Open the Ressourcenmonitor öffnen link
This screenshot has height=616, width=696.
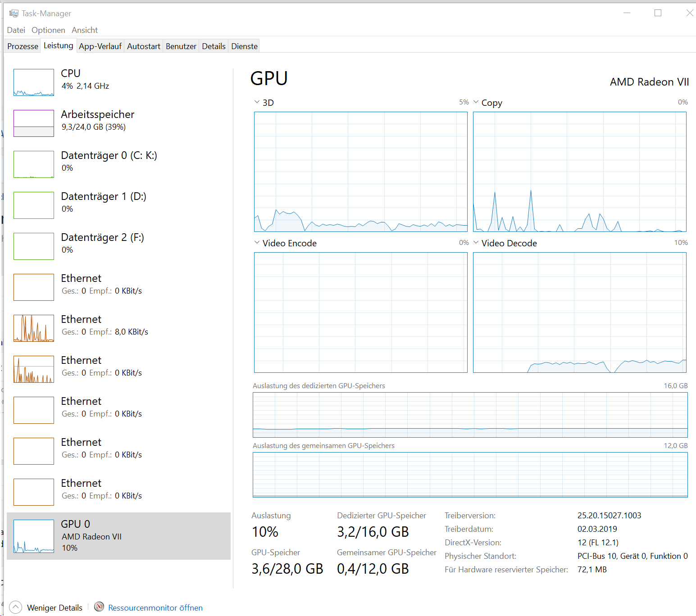point(155,607)
